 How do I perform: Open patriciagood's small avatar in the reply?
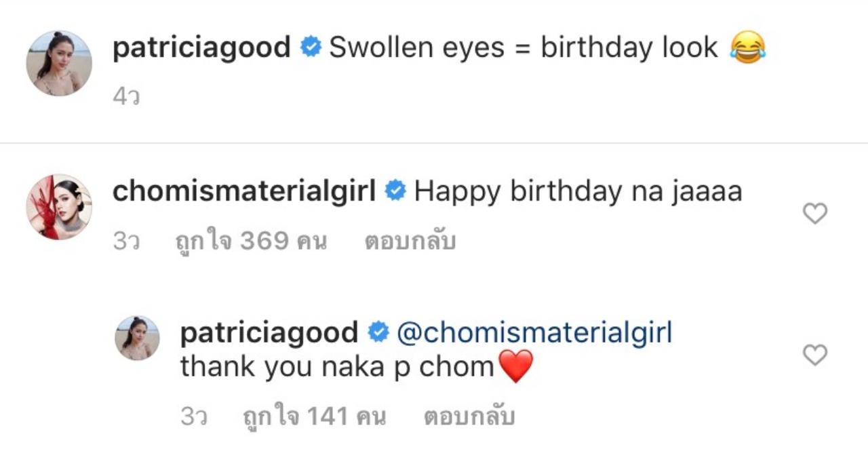pyautogui.click(x=137, y=338)
